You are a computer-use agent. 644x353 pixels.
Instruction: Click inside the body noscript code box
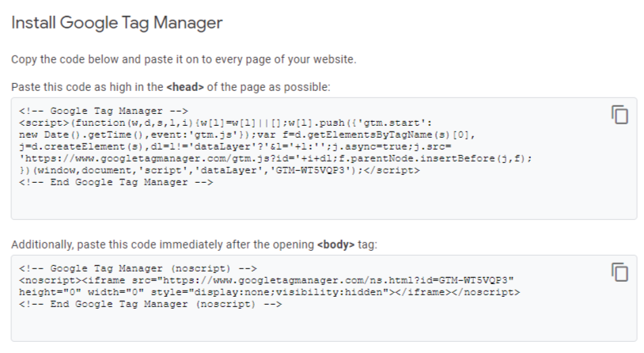[324, 298]
